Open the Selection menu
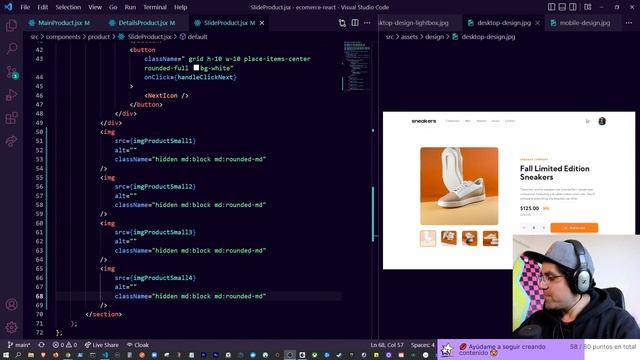 [68, 7]
